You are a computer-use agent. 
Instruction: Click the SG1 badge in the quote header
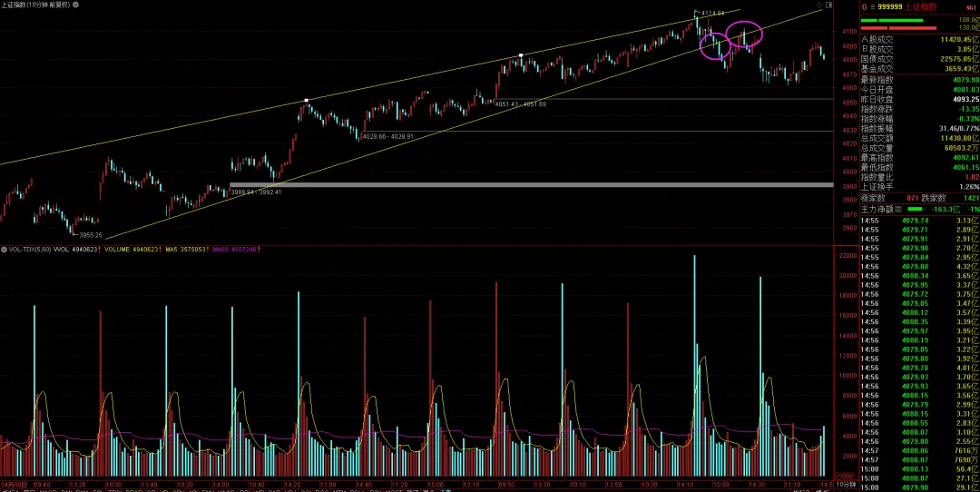tap(970, 7)
